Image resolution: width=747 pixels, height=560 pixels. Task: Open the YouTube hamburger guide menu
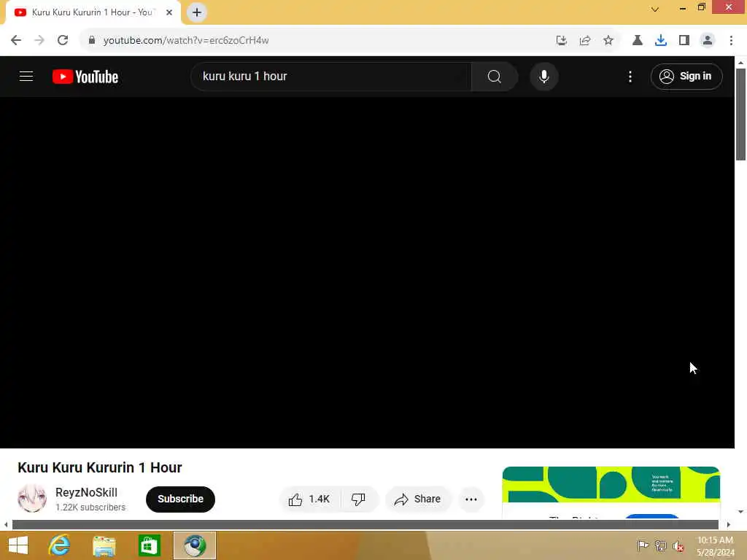coord(26,76)
